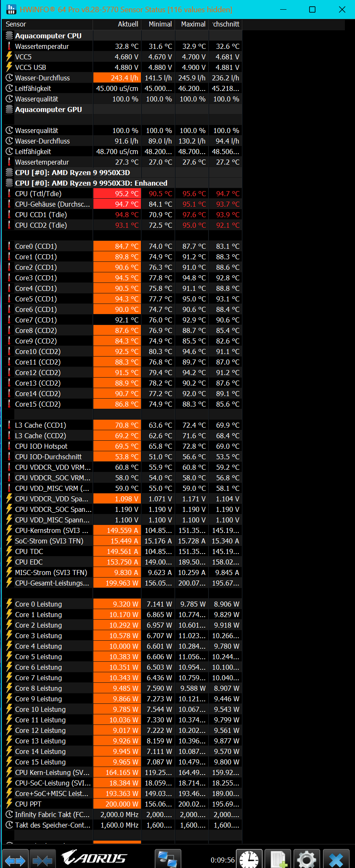Image resolution: width=355 pixels, height=868 pixels.
Task: Click the save log document icon
Action: (x=278, y=859)
